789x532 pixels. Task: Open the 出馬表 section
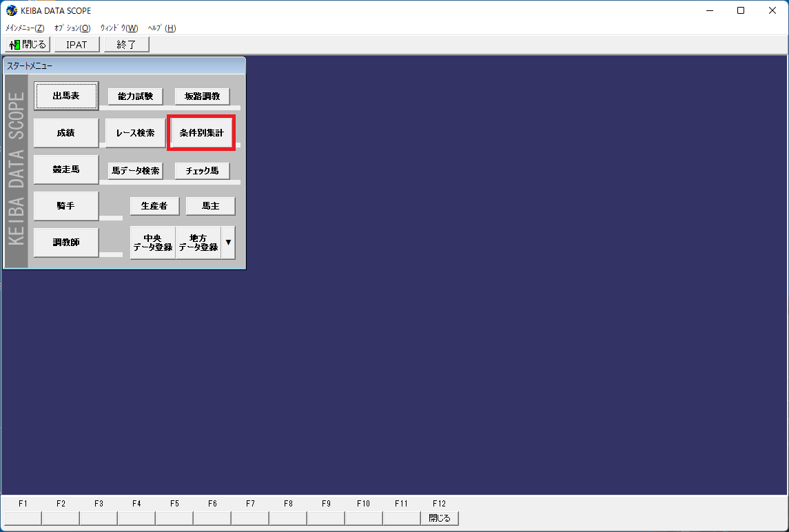click(66, 96)
